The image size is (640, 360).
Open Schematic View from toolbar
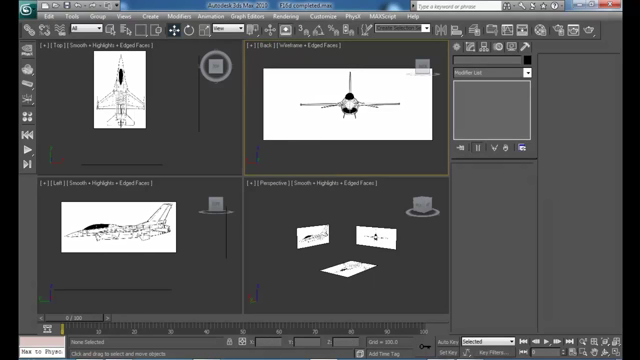pos(522,30)
